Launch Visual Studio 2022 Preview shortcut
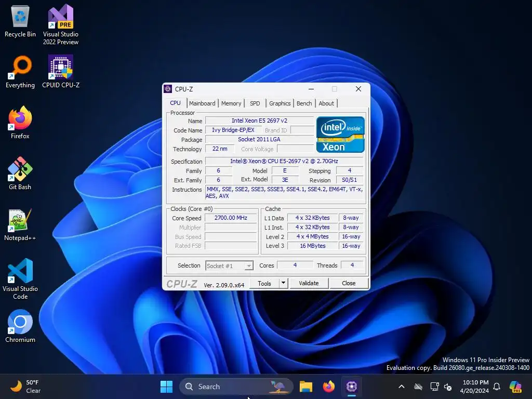 tap(61, 24)
